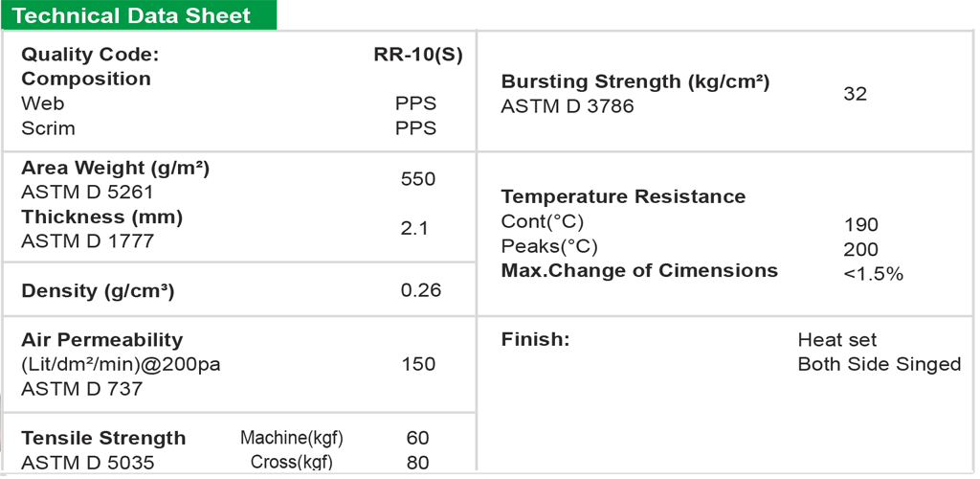Viewport: 980px width, 479px height.
Task: Click the <1.5% dimension change value
Action: click(x=873, y=274)
